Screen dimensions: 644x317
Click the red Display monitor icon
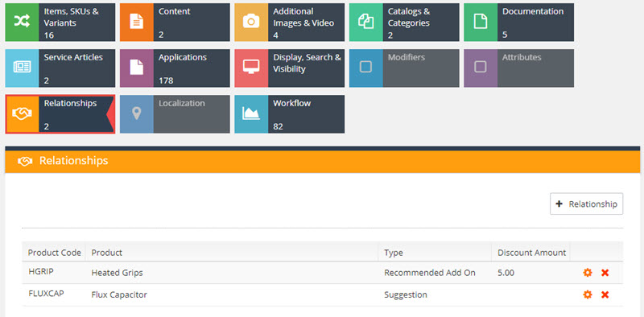pyautogui.click(x=251, y=68)
